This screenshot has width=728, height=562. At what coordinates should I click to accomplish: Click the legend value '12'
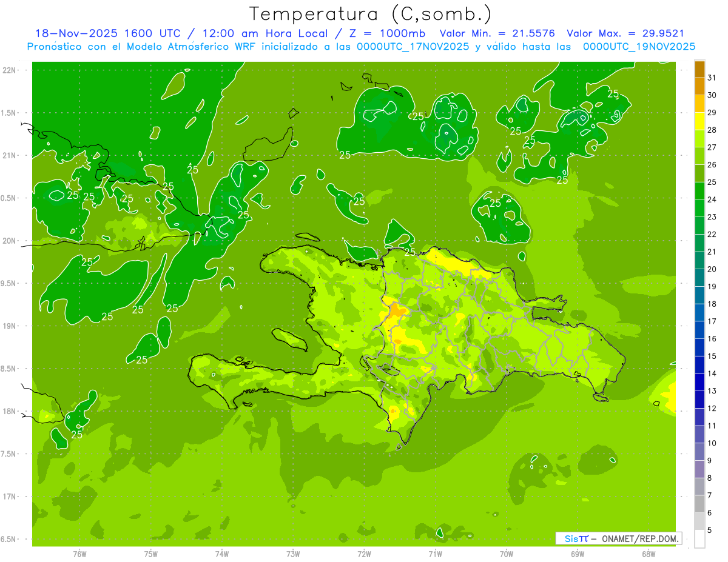[712, 408]
